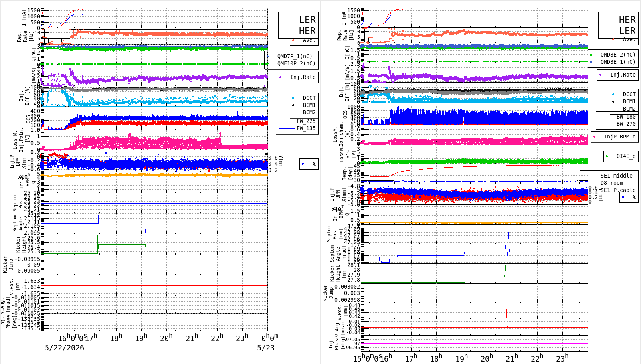Click the 19h time tick on left plot
The width and height of the screenshot is (641, 364).
tap(141, 338)
